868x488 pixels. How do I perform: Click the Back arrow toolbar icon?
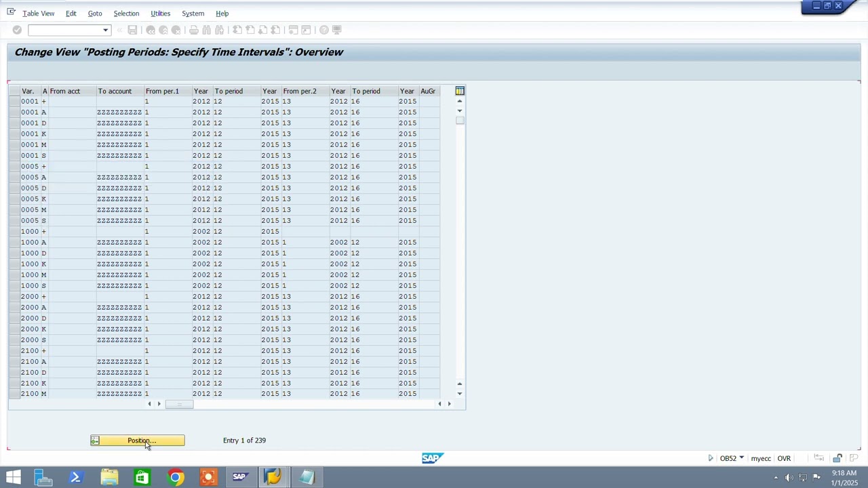tap(151, 30)
